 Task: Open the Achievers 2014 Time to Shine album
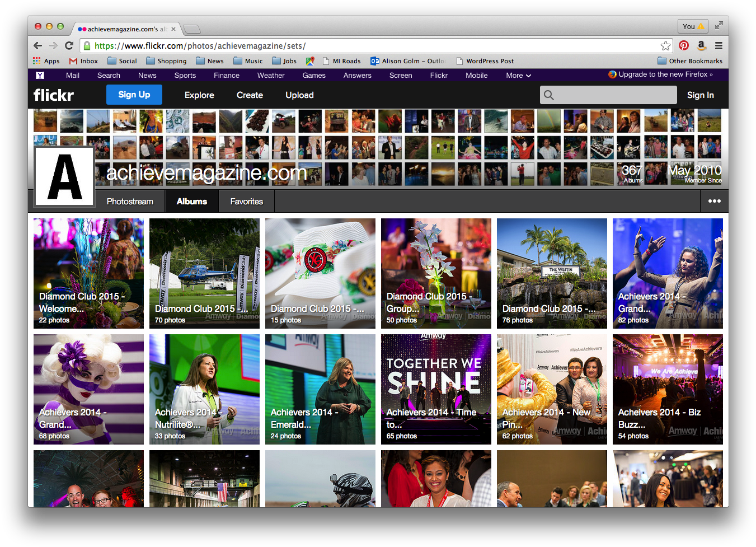click(x=436, y=389)
